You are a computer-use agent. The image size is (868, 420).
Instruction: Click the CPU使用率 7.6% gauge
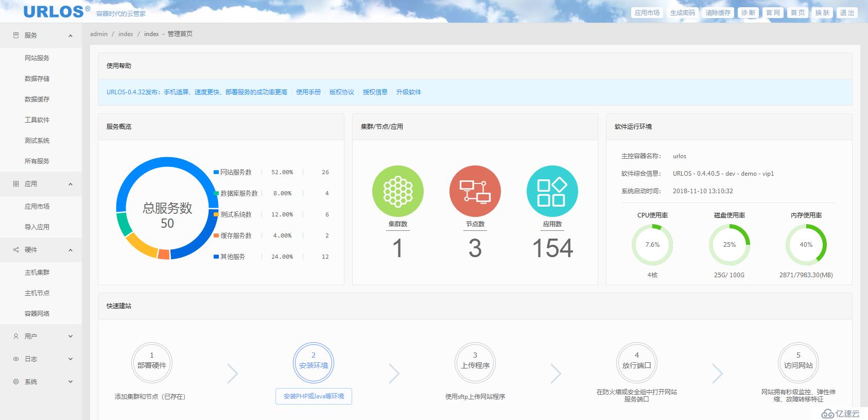(x=652, y=245)
